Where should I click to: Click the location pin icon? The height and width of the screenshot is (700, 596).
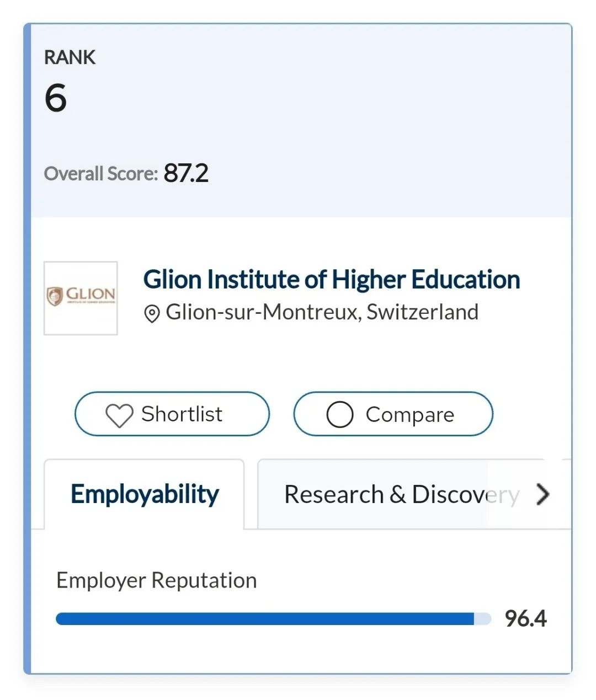click(152, 314)
